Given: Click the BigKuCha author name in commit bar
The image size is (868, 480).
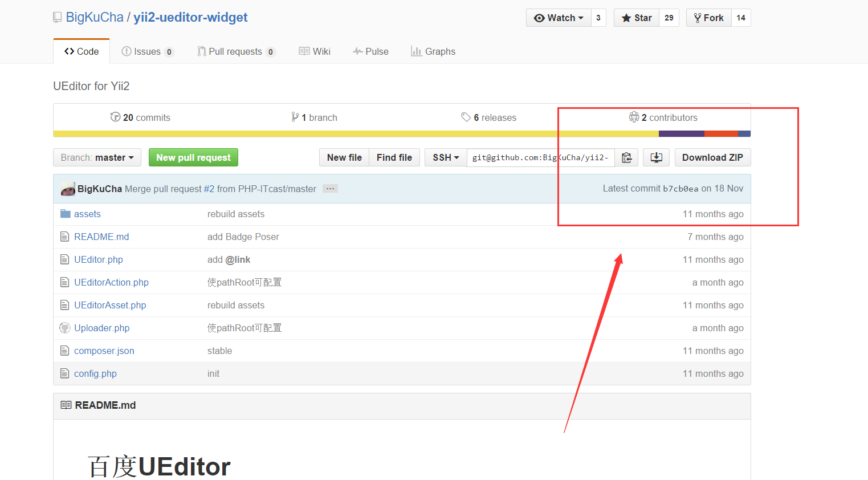Looking at the screenshot, I should tap(100, 189).
